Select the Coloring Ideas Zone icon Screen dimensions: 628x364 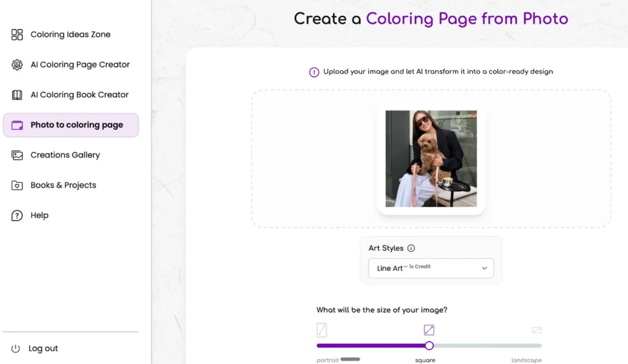pos(17,34)
